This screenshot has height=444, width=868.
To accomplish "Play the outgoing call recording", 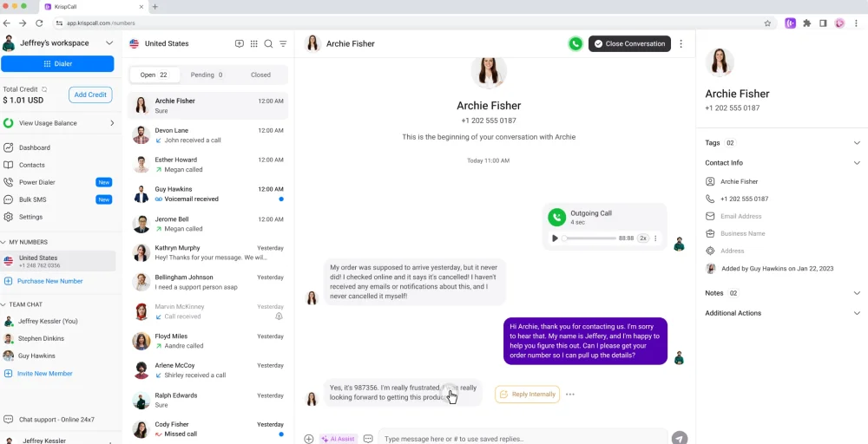I will [555, 238].
